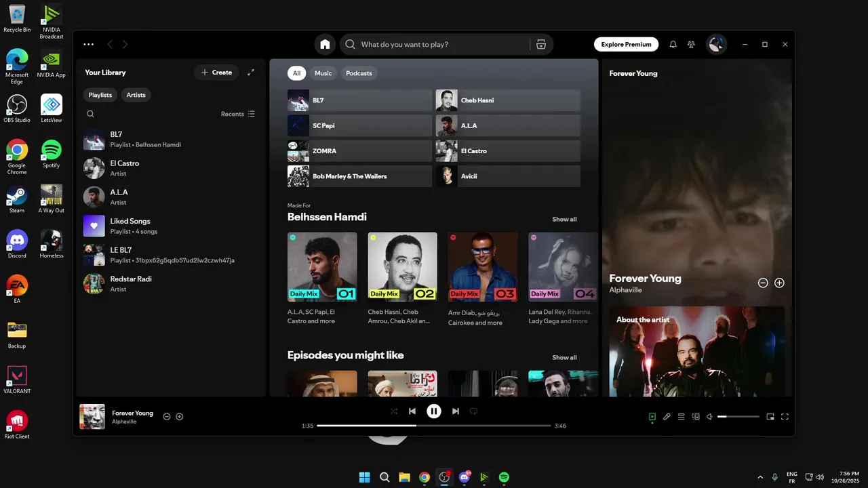Click the Explore Premium button
The height and width of the screenshot is (488, 868).
tap(626, 44)
